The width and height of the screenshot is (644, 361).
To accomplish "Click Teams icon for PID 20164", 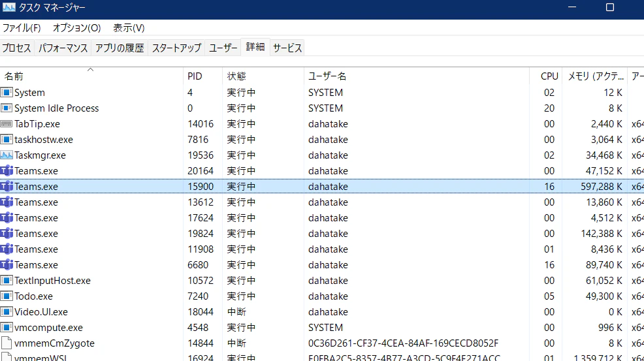I will click(x=7, y=171).
